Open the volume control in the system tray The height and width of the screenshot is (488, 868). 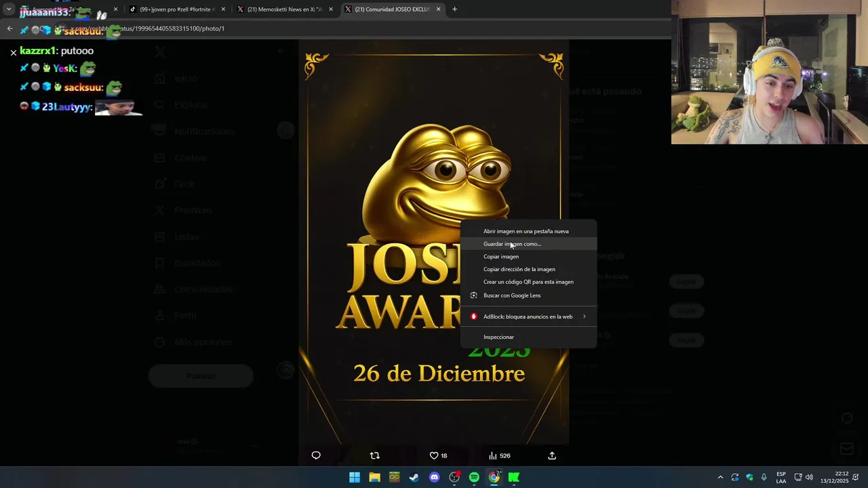coord(809,477)
